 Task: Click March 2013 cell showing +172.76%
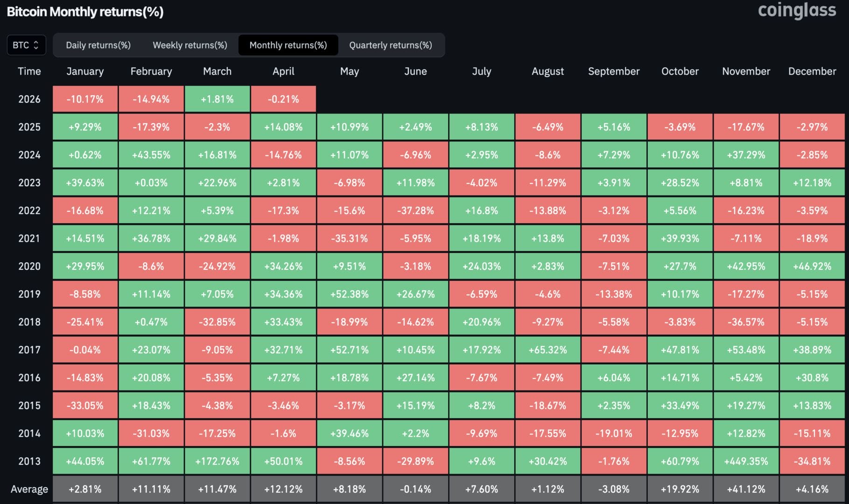point(217,461)
